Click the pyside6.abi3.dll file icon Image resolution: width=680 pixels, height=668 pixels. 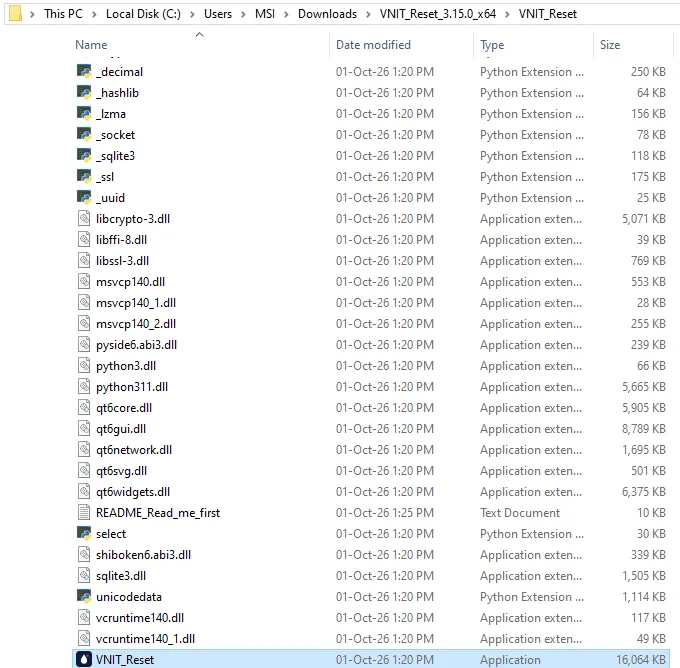(84, 345)
